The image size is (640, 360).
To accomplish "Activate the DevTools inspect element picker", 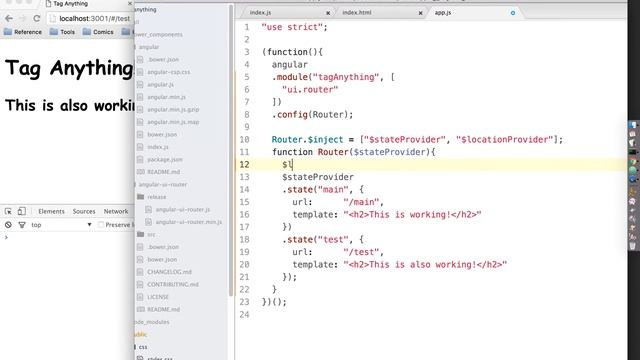I will pos(8,211).
